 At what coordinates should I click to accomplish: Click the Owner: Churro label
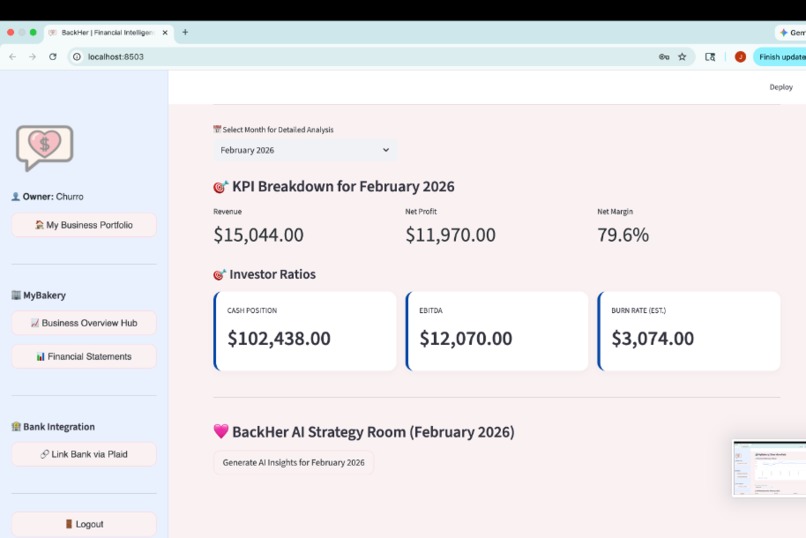(x=47, y=196)
